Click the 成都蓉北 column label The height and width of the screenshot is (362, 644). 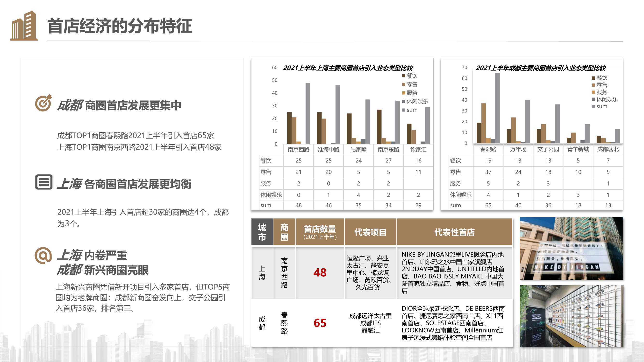tap(608, 149)
